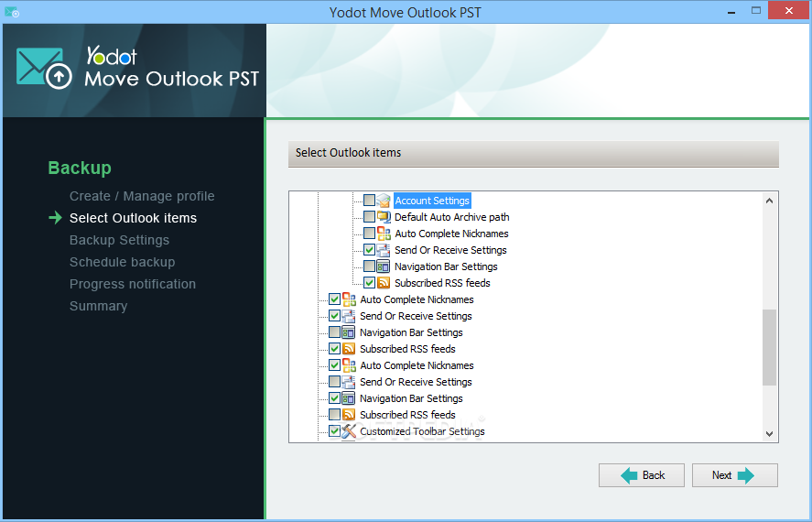This screenshot has height=522, width=812.
Task: Open the Backup Settings step
Action: coord(119,240)
